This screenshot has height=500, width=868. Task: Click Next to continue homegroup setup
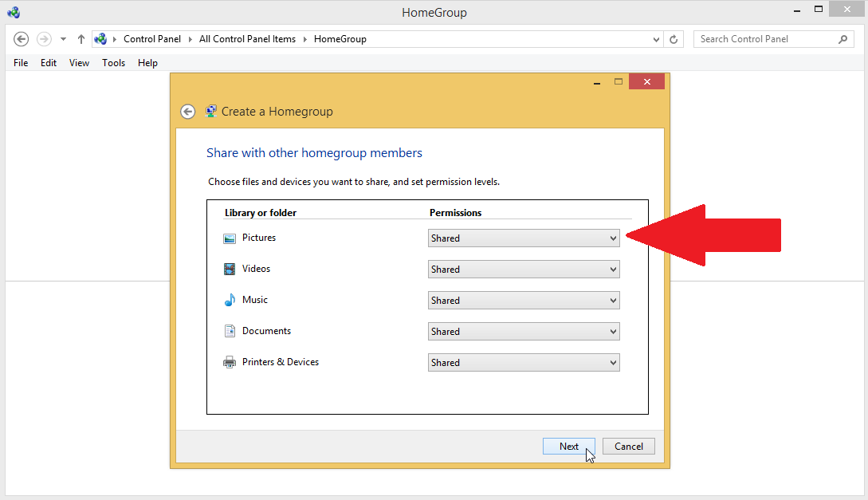[568, 447]
